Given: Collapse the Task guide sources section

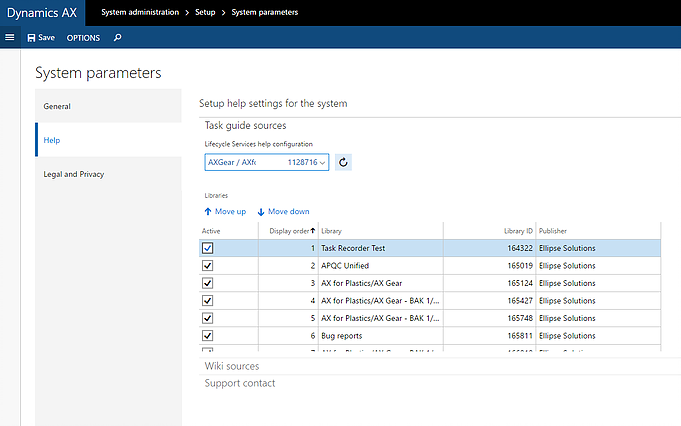Looking at the screenshot, I should (245, 125).
